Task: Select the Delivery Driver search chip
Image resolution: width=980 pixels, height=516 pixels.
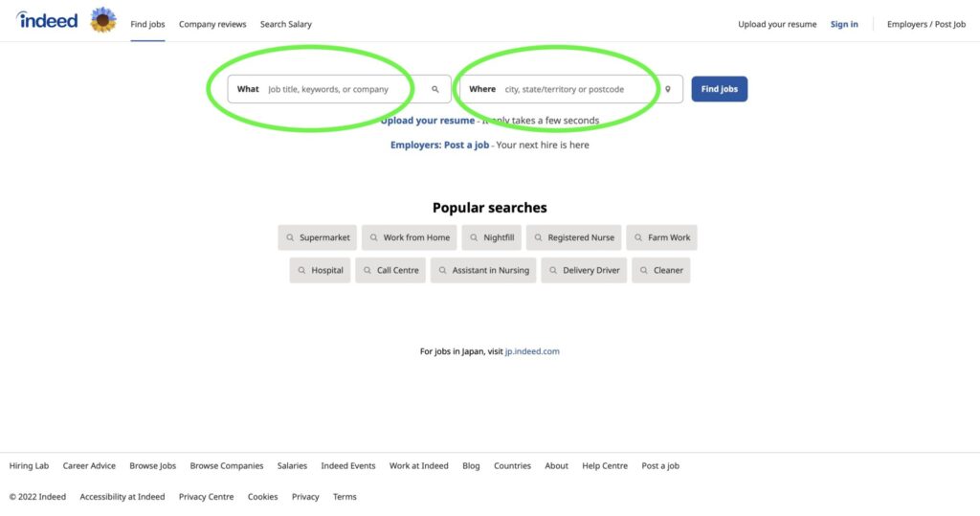Action: click(584, 270)
